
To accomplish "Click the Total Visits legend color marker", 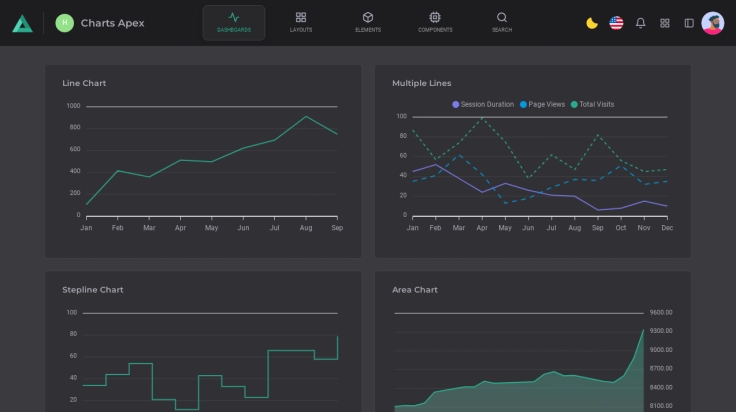I will click(x=574, y=104).
